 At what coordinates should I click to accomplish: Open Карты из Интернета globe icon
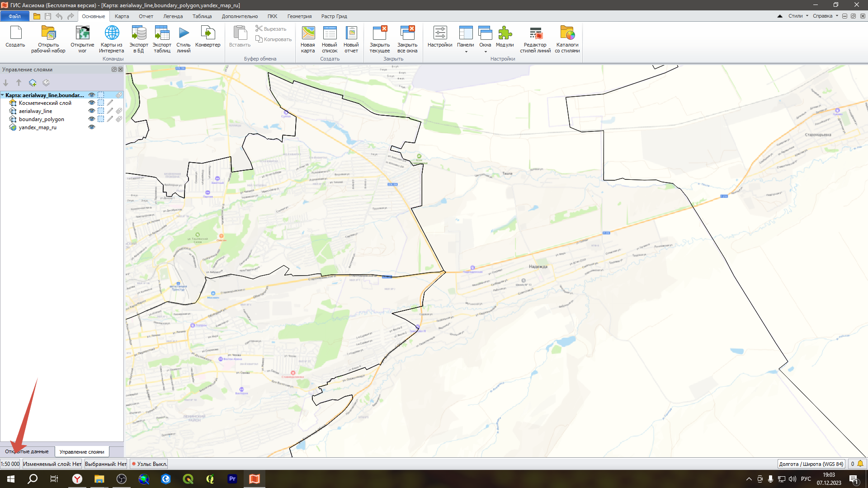(112, 33)
